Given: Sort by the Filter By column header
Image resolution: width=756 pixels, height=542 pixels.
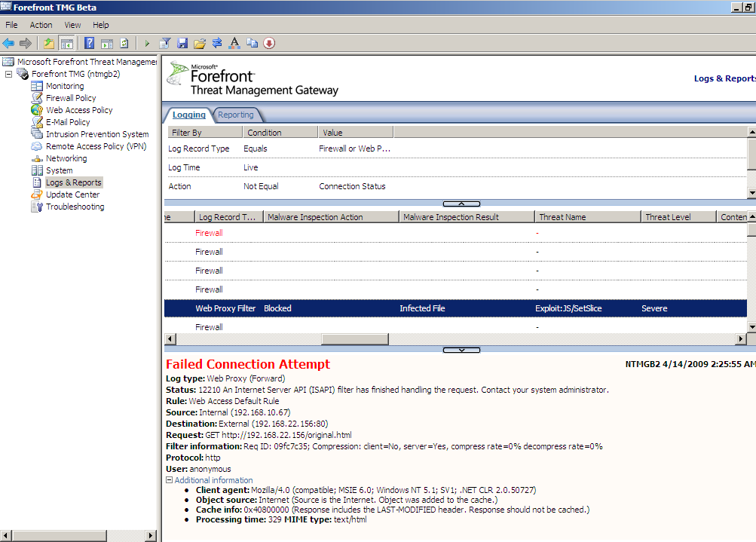Looking at the screenshot, I should [x=205, y=132].
